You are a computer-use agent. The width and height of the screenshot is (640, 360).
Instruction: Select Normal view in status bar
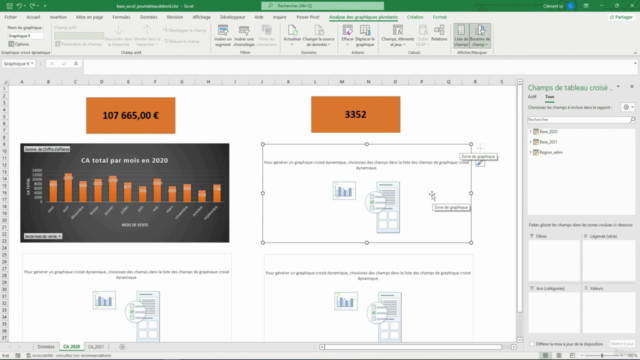point(545,356)
